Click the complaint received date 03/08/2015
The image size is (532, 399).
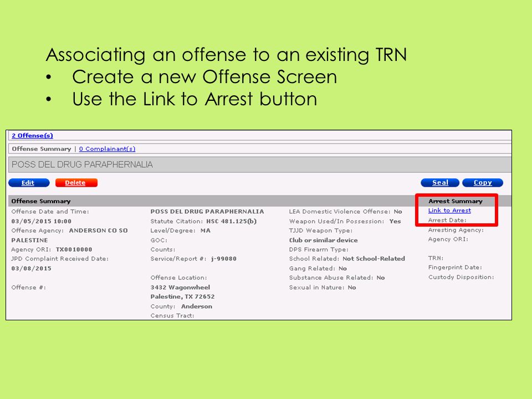pos(31,268)
